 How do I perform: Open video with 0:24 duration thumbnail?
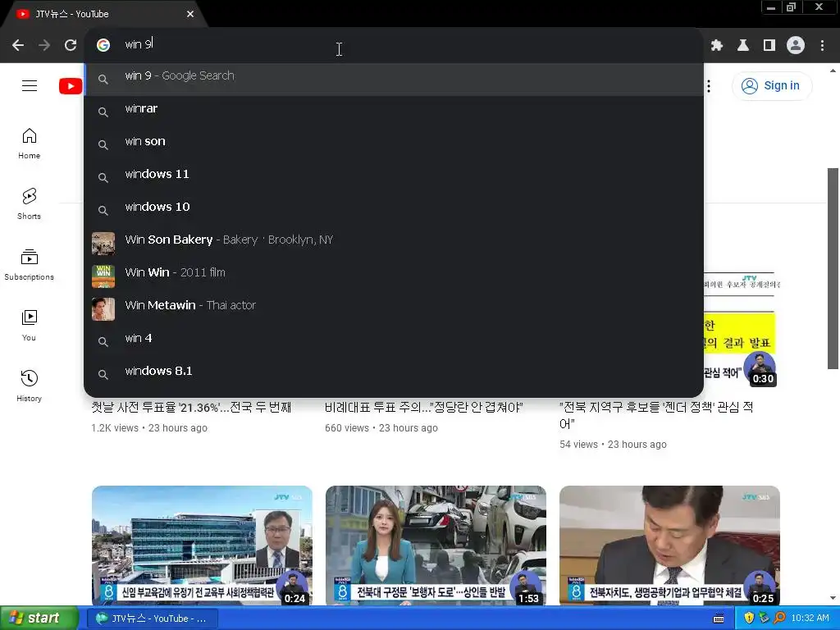click(x=202, y=546)
